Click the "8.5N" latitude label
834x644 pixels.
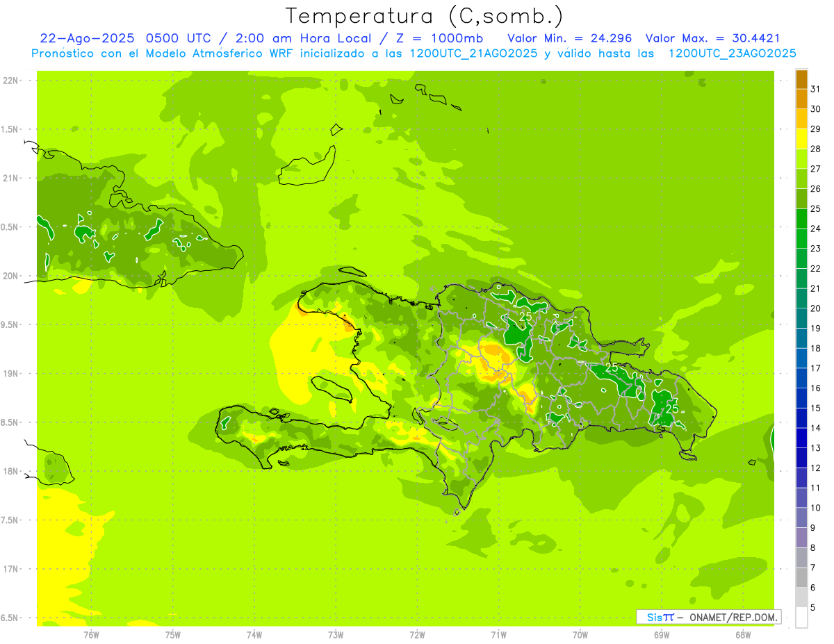point(10,422)
